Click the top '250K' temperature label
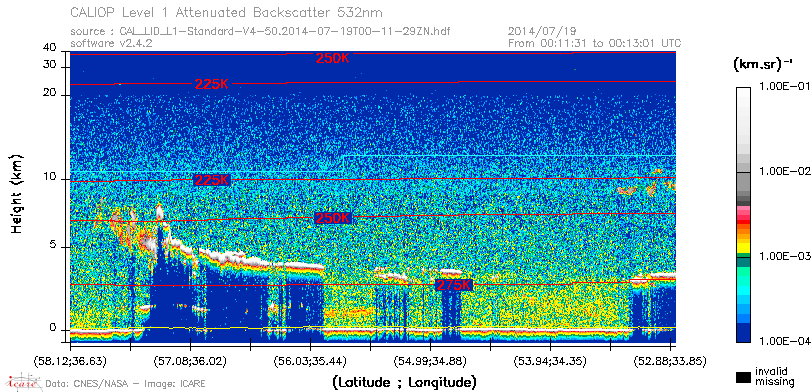811x392 pixels. [333, 58]
